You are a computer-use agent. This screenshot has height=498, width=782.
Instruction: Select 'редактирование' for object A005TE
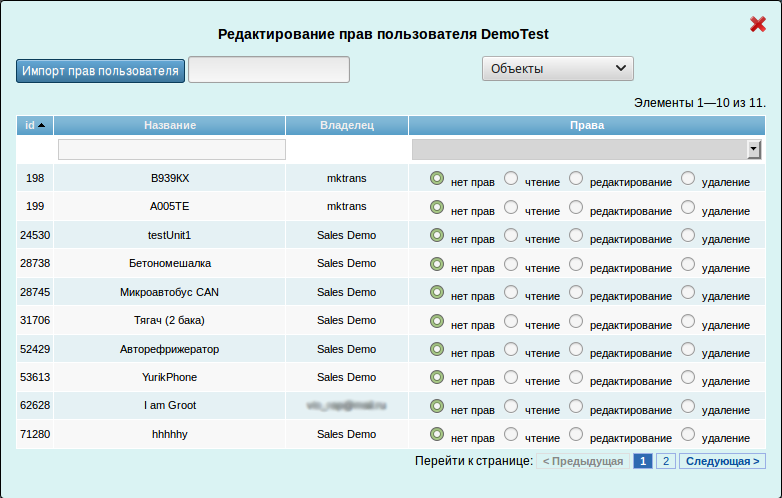click(576, 207)
